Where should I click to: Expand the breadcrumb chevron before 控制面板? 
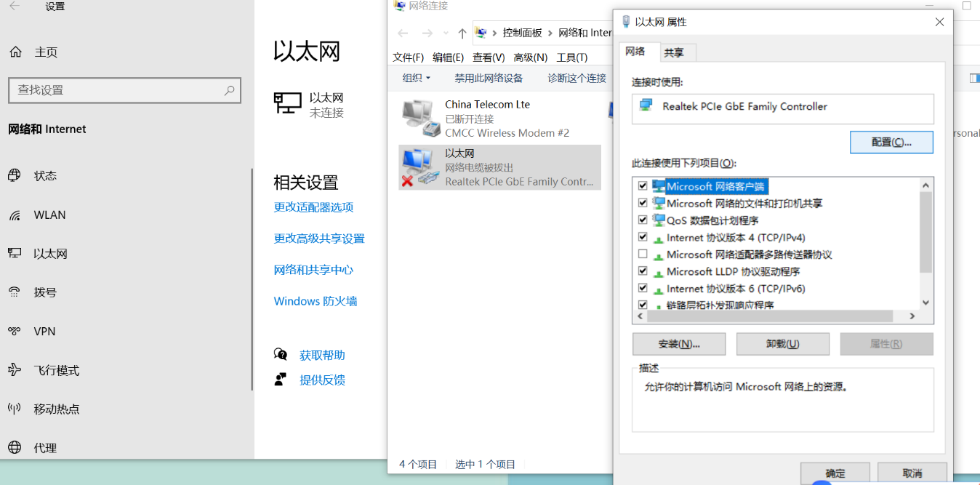[495, 33]
